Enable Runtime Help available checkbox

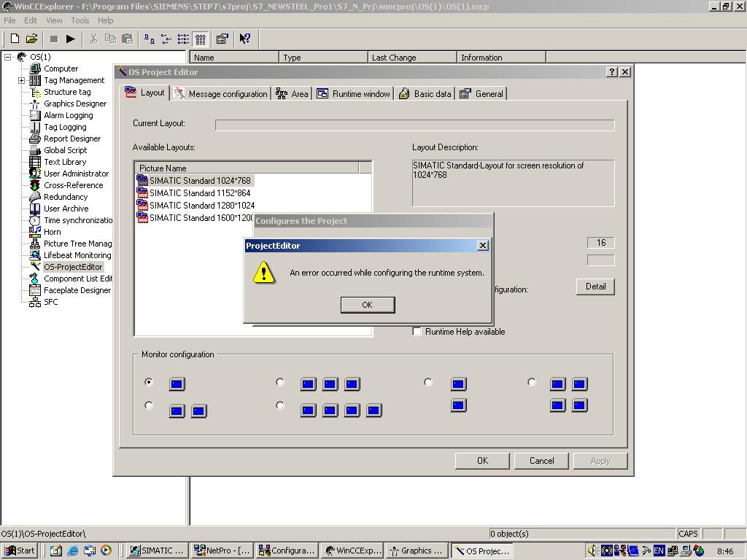click(x=417, y=332)
